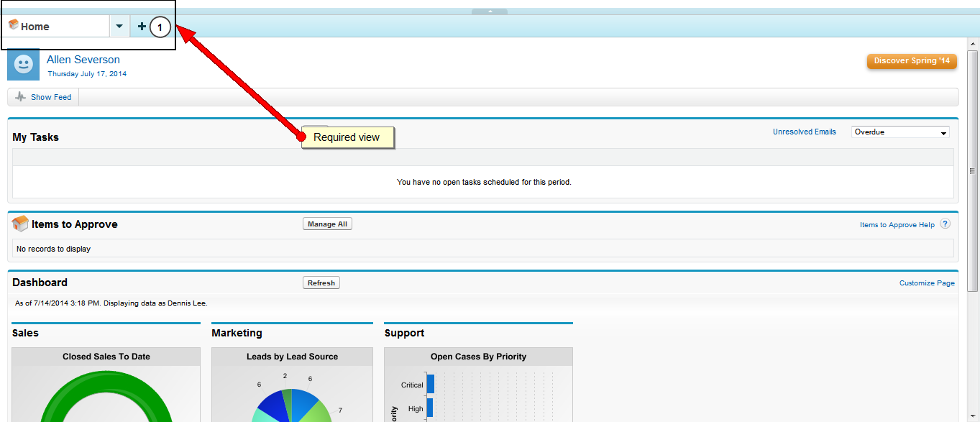Select the Home navigation tab label
The width and height of the screenshot is (980, 422).
[35, 27]
